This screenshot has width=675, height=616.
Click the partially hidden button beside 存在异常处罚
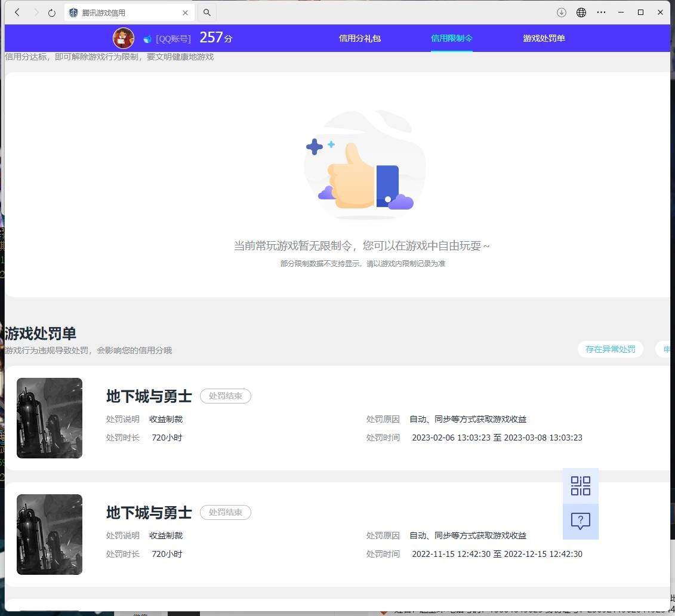(x=664, y=349)
